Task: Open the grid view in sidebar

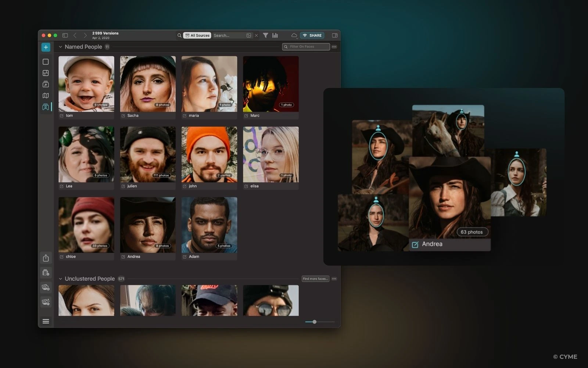Action: 46,73
